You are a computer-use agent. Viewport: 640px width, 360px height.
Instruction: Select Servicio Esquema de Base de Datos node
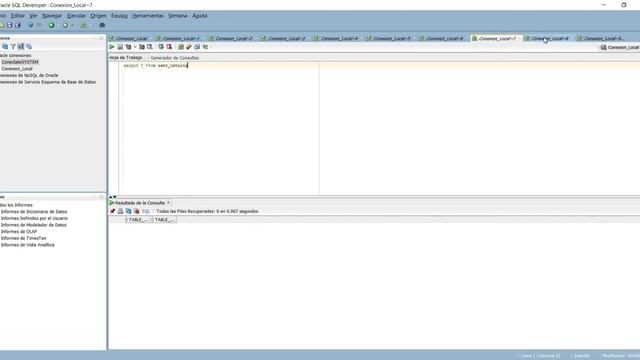pyautogui.click(x=48, y=82)
